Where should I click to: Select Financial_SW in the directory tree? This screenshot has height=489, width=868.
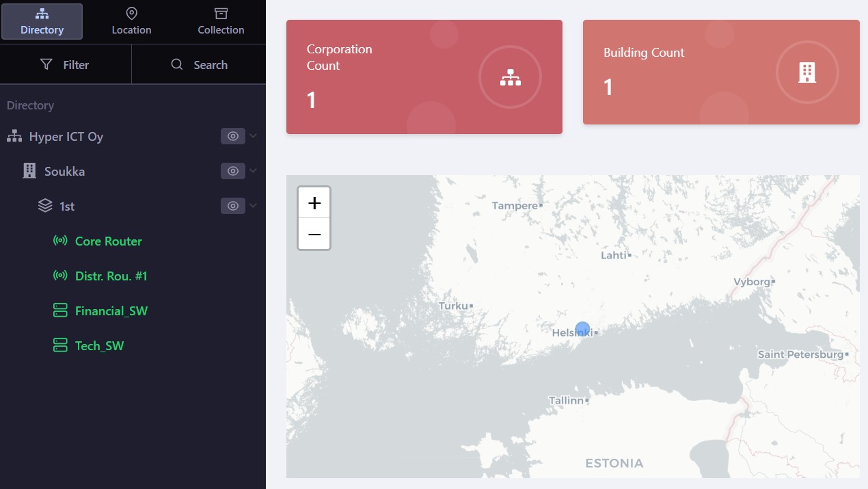111,310
